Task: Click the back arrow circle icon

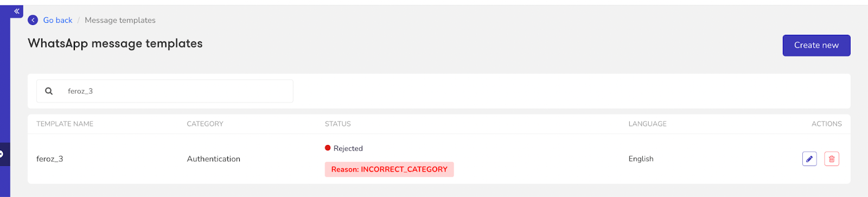Action: point(33,20)
